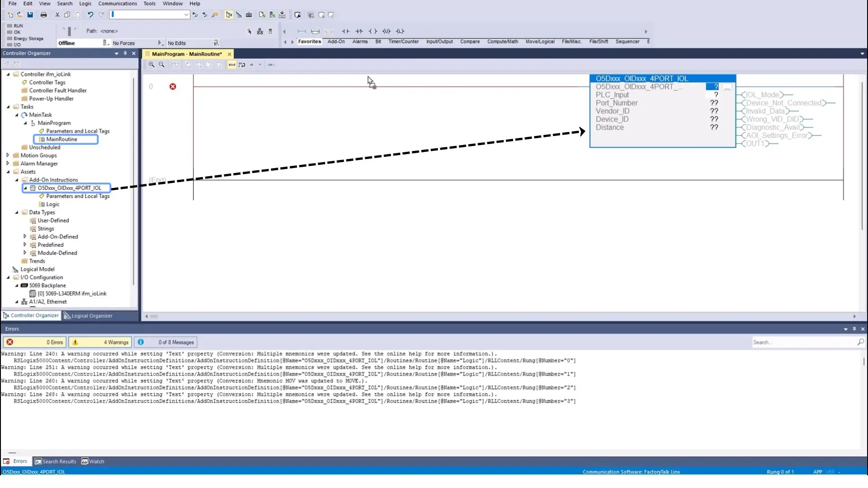The height and width of the screenshot is (488, 868).
Task: Click the Find Previous icon
Action: coord(195,15)
